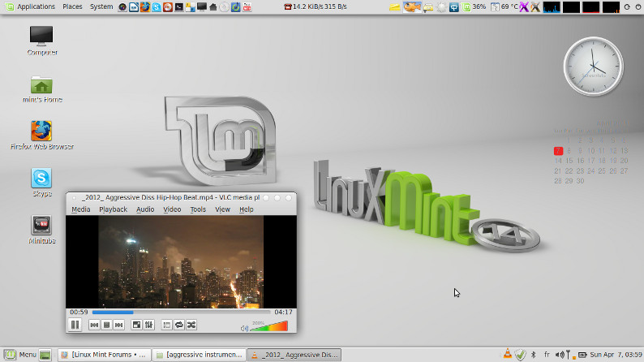Toggle shuffle mode in VLC

point(191,325)
